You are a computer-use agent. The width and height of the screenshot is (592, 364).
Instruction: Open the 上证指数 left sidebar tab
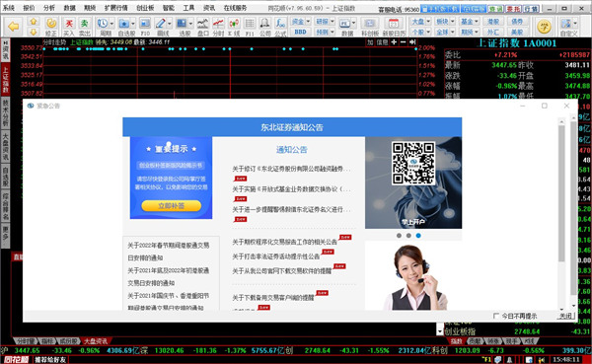click(x=5, y=79)
